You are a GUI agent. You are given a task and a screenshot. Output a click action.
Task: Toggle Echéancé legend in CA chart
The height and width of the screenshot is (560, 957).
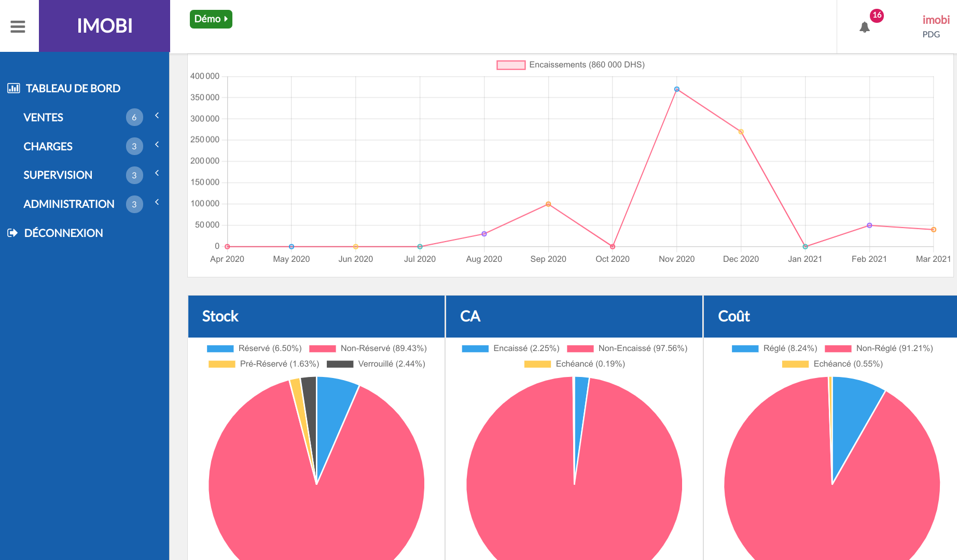point(574,364)
